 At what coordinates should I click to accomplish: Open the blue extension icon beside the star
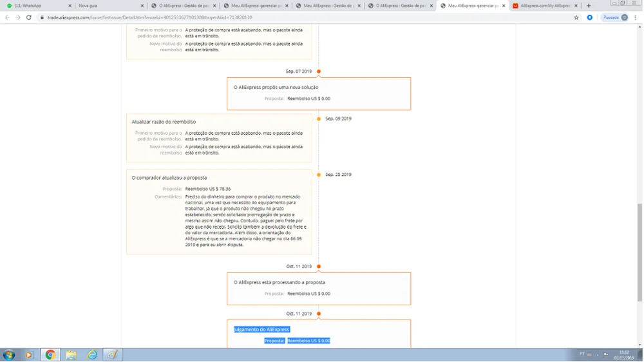(x=590, y=17)
